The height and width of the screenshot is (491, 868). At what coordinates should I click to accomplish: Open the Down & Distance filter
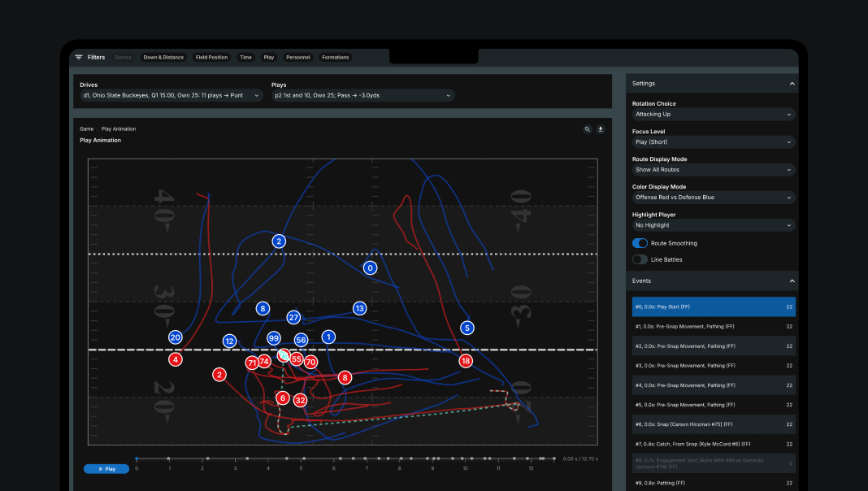163,58
